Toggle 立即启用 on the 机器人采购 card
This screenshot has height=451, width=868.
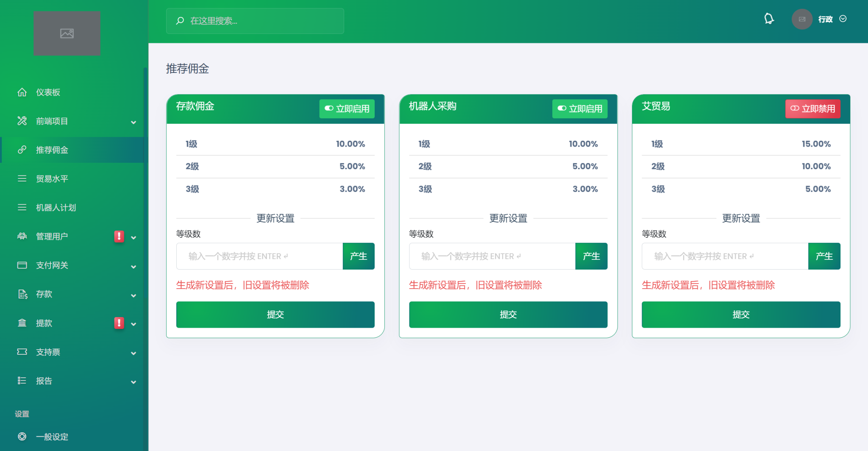click(579, 109)
